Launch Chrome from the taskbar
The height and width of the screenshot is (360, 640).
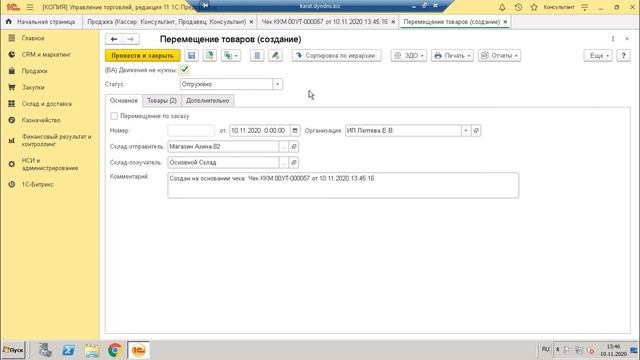tap(115, 350)
